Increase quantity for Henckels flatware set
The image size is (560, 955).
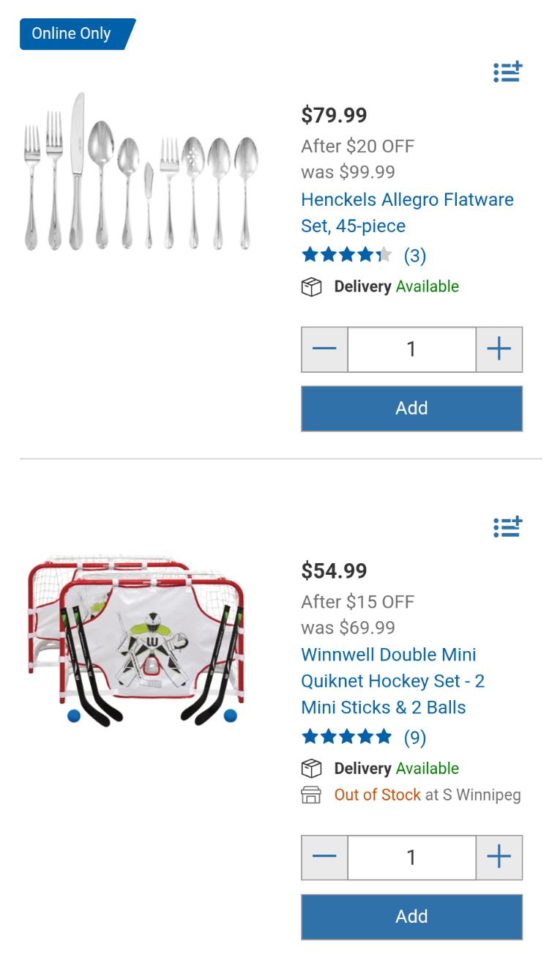click(x=499, y=349)
